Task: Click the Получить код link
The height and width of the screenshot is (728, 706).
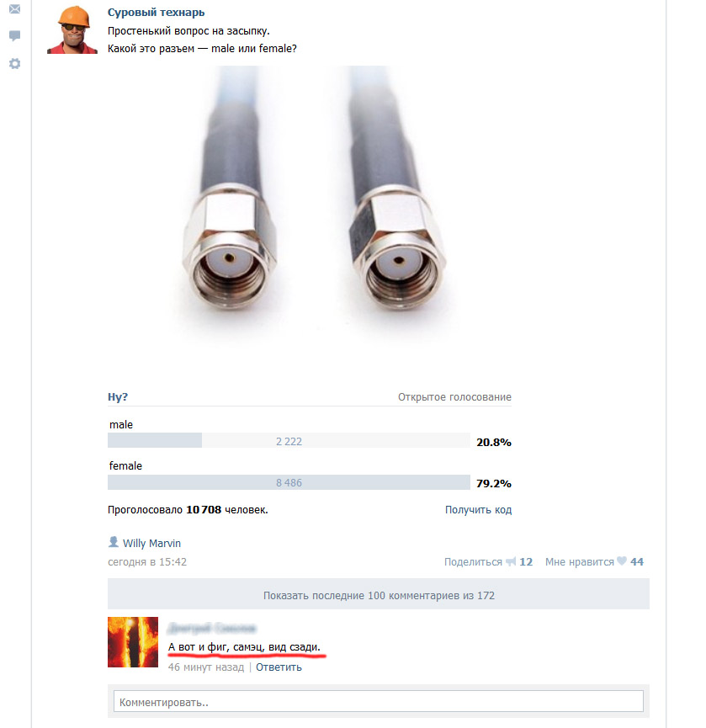Action: click(x=478, y=510)
